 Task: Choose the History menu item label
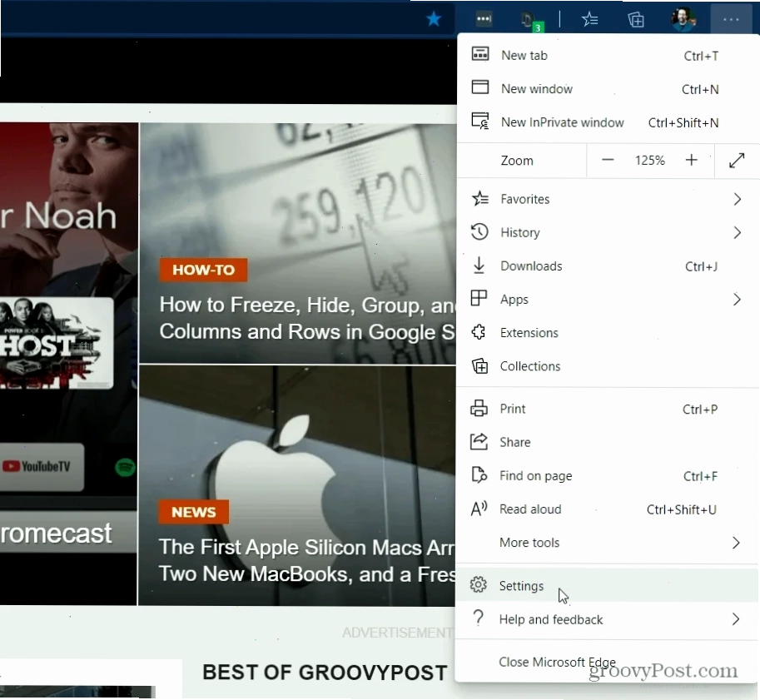(x=520, y=233)
